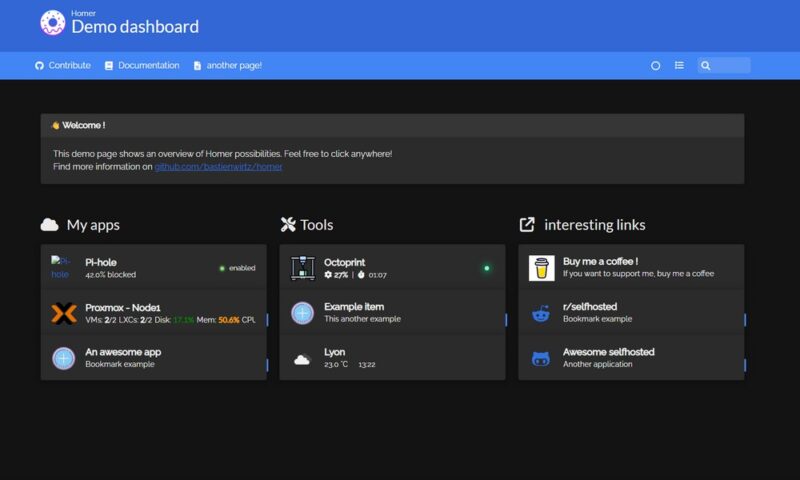This screenshot has width=800, height=480.
Task: Open the Pi-hole card title
Action: (101, 262)
